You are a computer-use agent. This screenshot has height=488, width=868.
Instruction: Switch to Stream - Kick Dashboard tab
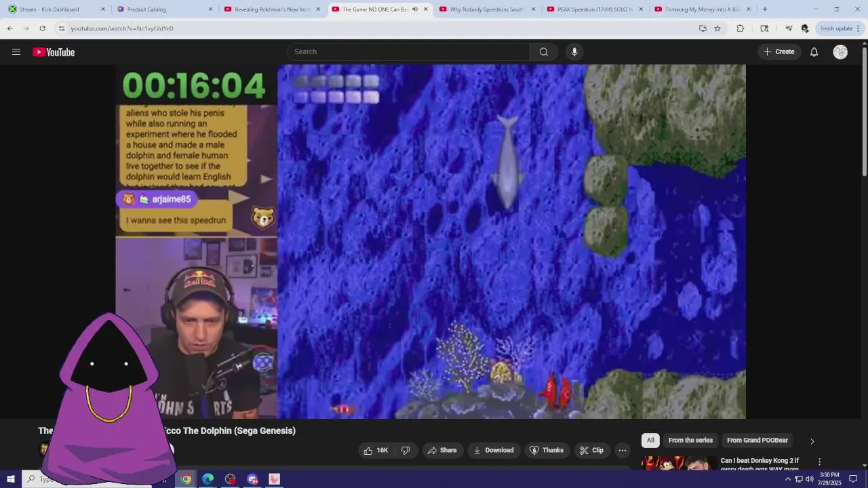pos(56,9)
